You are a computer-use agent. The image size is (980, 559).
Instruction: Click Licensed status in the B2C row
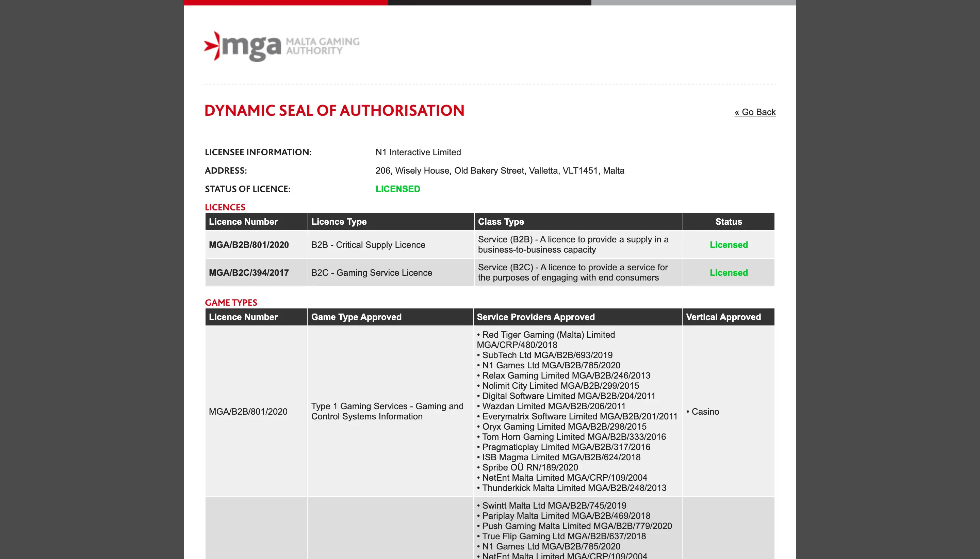pyautogui.click(x=729, y=273)
